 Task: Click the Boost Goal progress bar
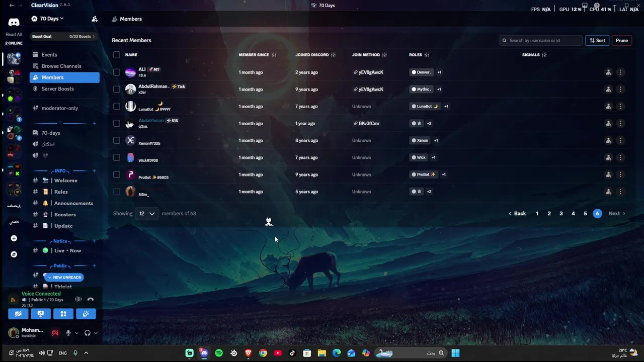(x=64, y=37)
